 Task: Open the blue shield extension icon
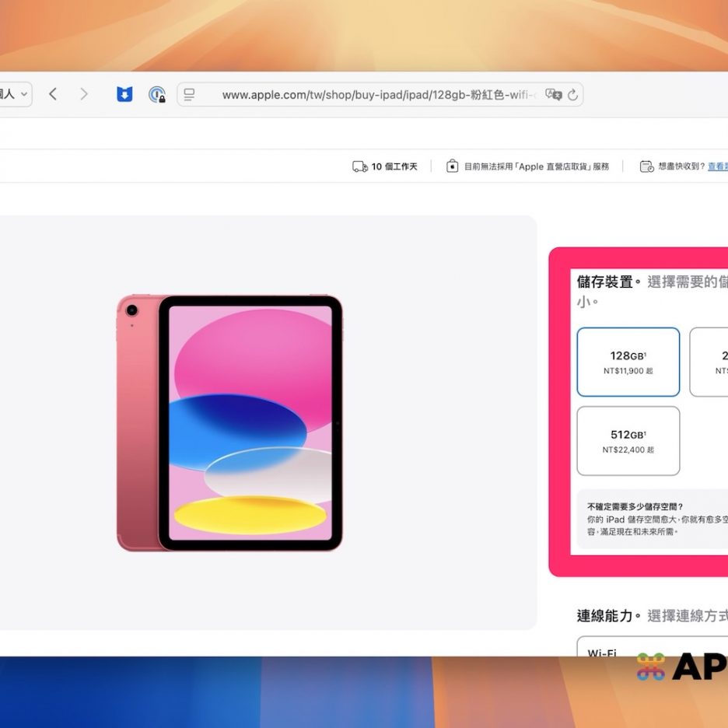pyautogui.click(x=124, y=95)
